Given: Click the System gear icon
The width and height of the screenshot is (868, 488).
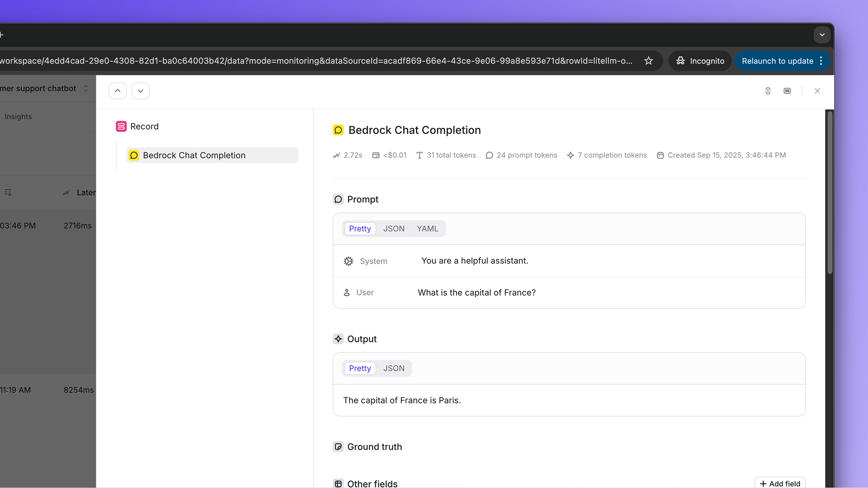Looking at the screenshot, I should 349,261.
